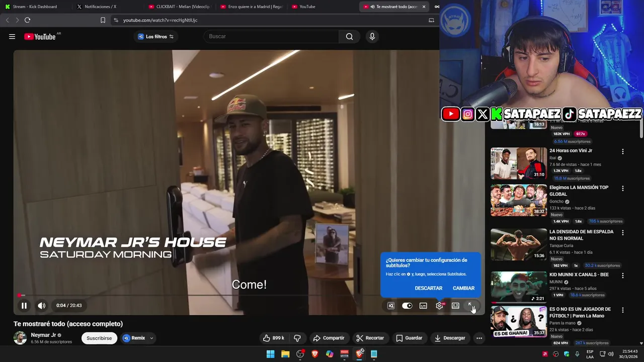Switch the player to theater mode
This screenshot has height=362, width=644.
point(455,306)
